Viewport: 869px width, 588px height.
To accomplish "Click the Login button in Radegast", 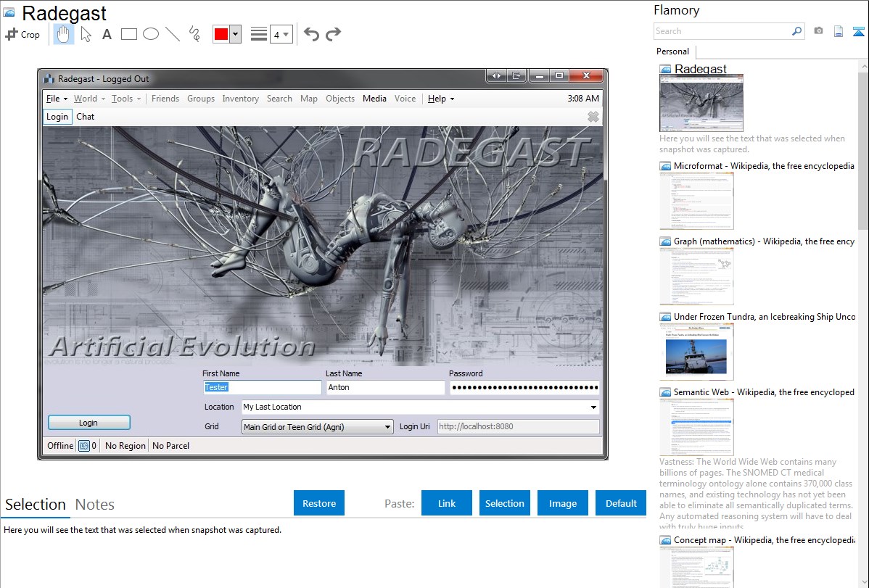I will coord(88,423).
